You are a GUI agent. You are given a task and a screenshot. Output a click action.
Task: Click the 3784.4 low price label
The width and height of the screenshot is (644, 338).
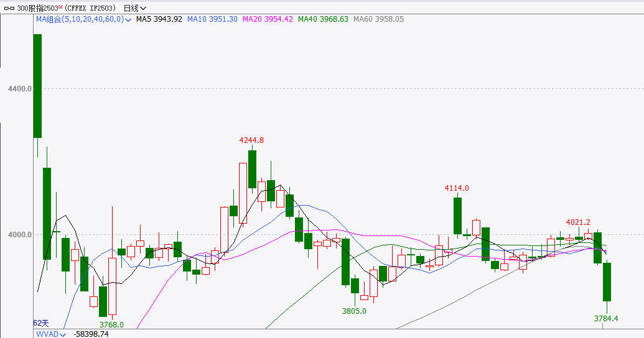[606, 318]
